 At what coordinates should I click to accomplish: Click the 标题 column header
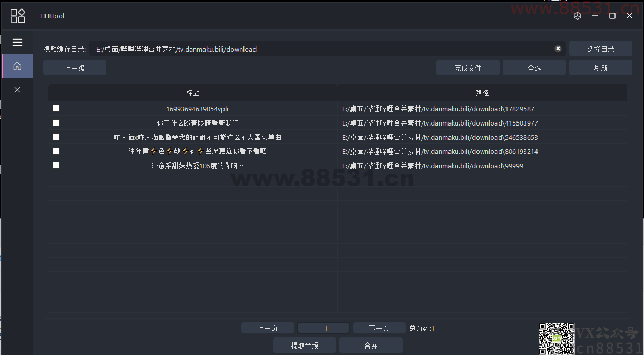click(x=193, y=92)
